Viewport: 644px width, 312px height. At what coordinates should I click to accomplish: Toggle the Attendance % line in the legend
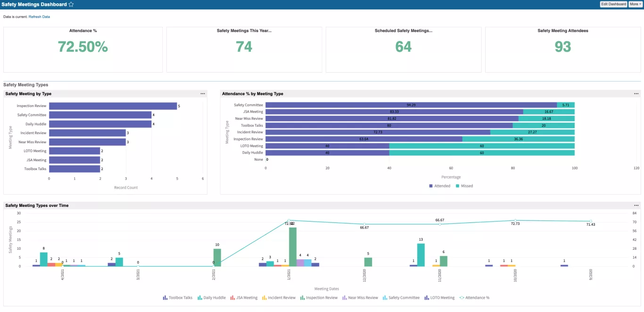tap(474, 298)
